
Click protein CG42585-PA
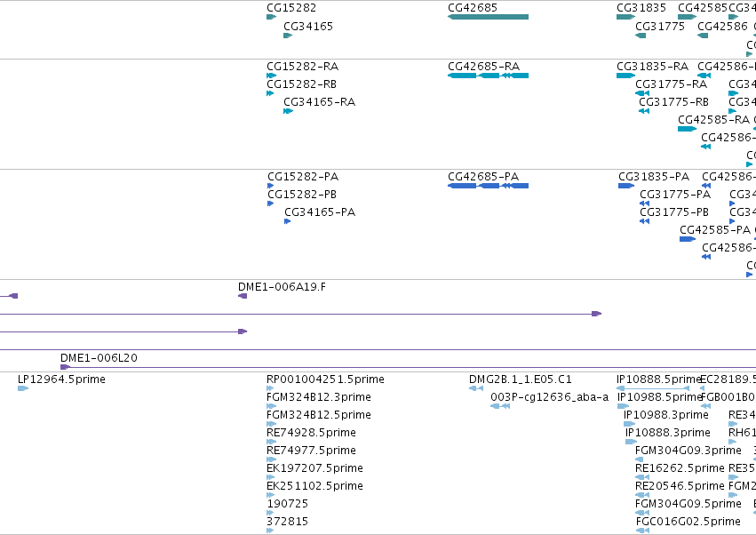click(715, 229)
